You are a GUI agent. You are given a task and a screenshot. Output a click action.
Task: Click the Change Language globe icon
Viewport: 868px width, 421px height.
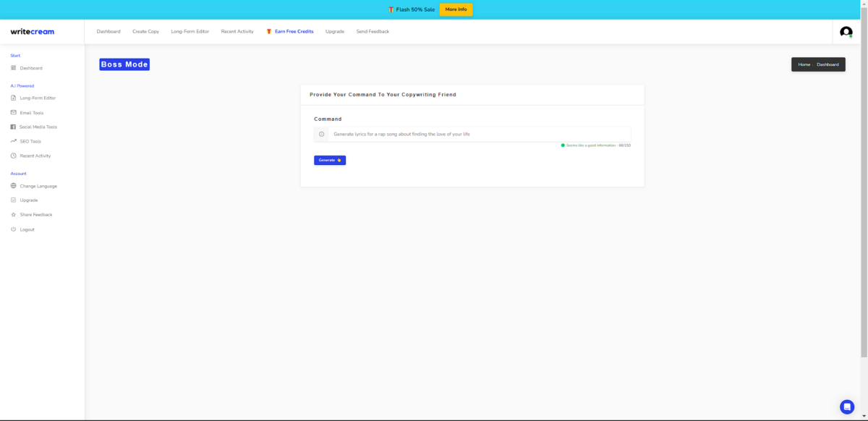click(13, 186)
